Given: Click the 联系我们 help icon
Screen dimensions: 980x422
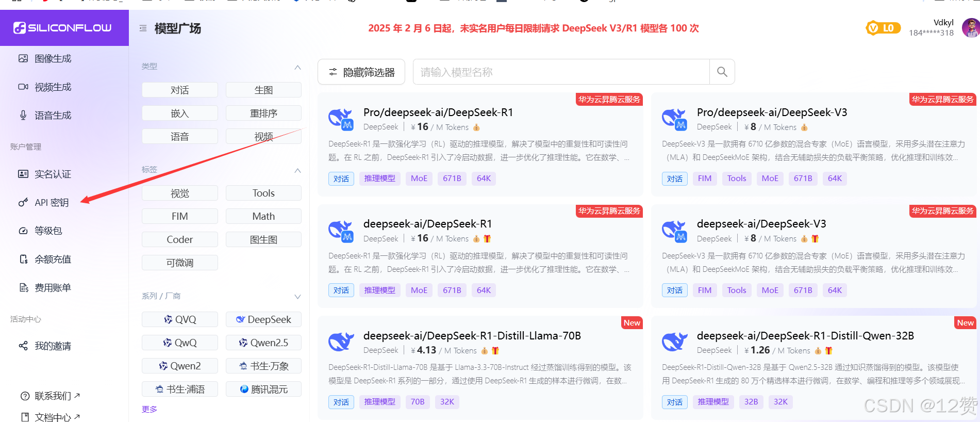Looking at the screenshot, I should pos(25,396).
